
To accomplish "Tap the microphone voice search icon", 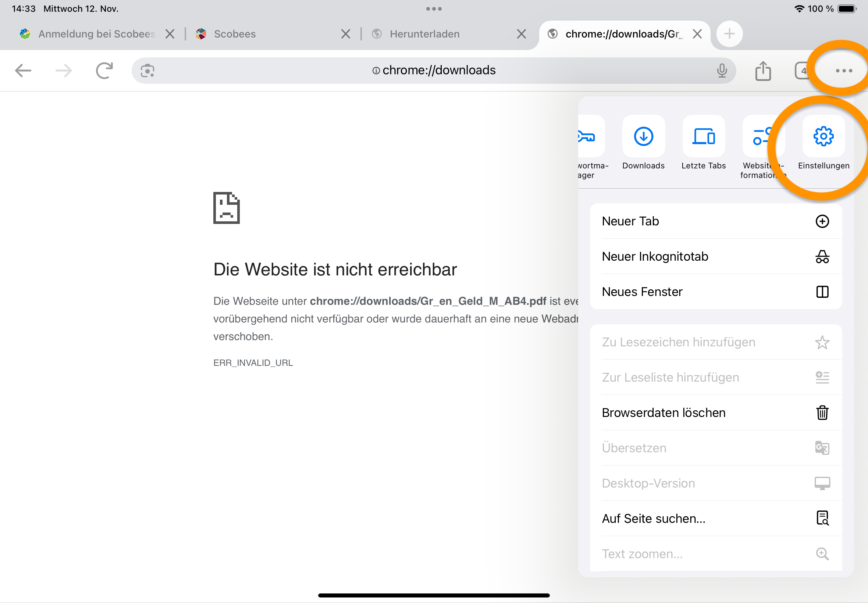I will click(721, 71).
